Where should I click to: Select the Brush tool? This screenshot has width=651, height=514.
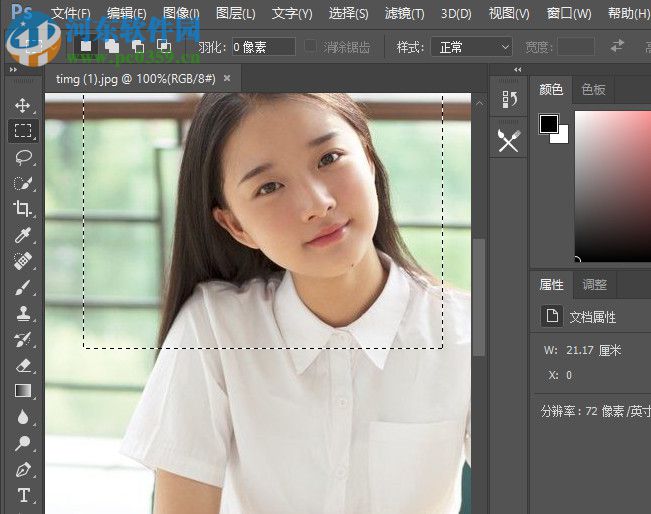click(x=23, y=287)
